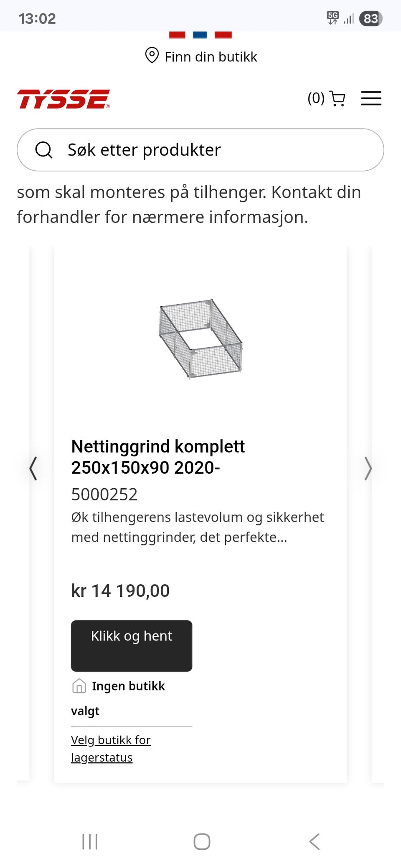
Task: Tap the cart item count (0)
Action: (x=316, y=98)
